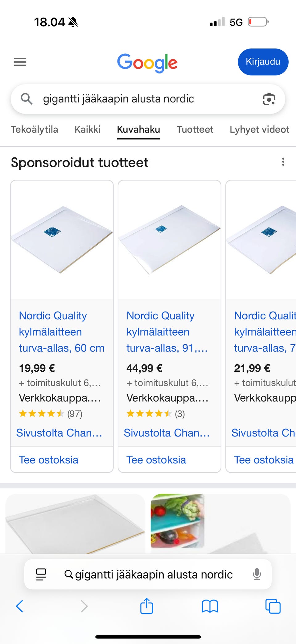Image resolution: width=296 pixels, height=644 pixels.
Task: Tap the Safari page menu icon
Action: 41,575
